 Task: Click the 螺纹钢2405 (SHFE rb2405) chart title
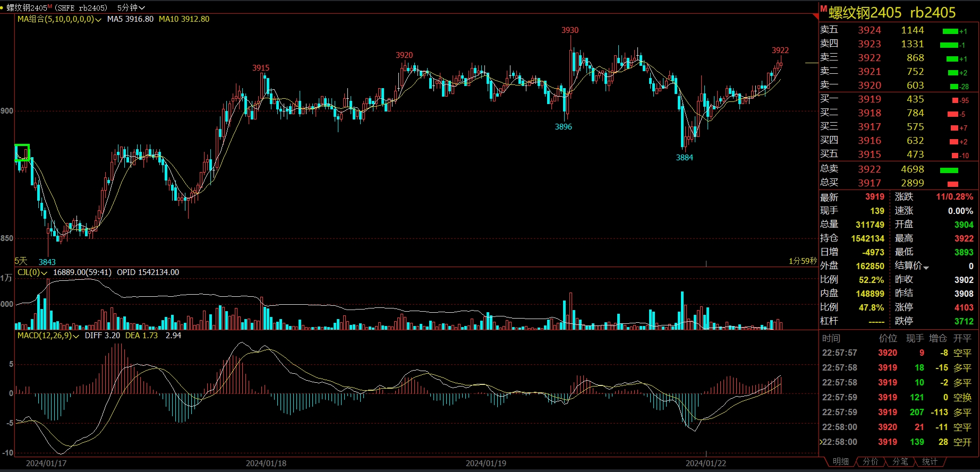pos(57,7)
